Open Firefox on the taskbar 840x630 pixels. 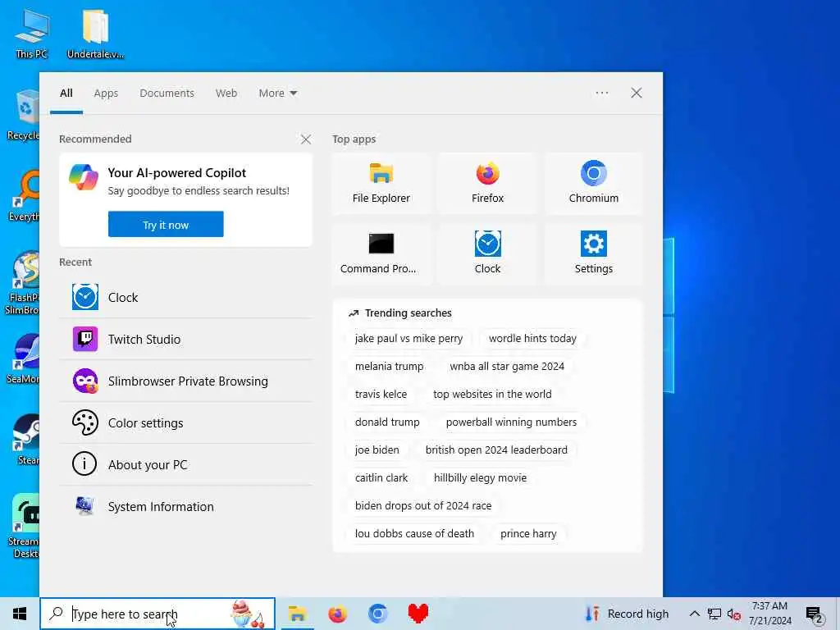337,614
